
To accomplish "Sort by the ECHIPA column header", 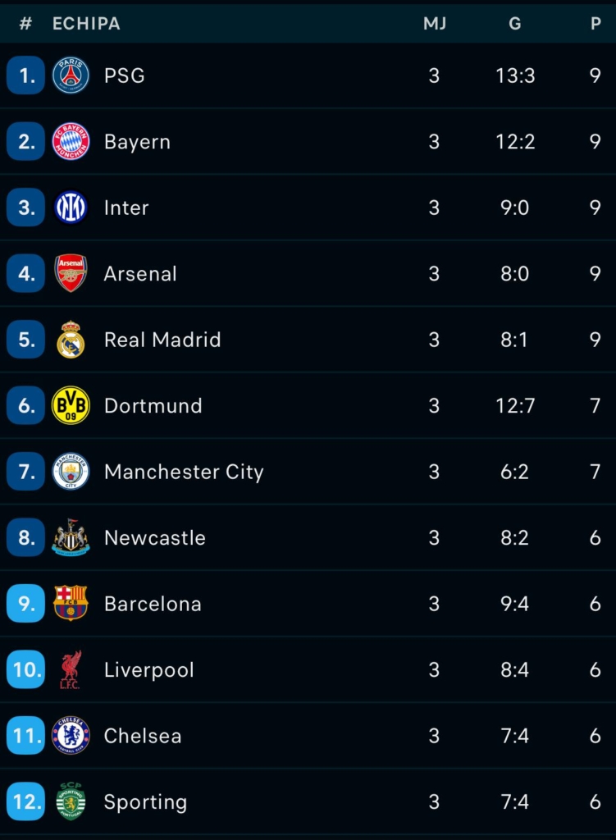I will 86,24.
